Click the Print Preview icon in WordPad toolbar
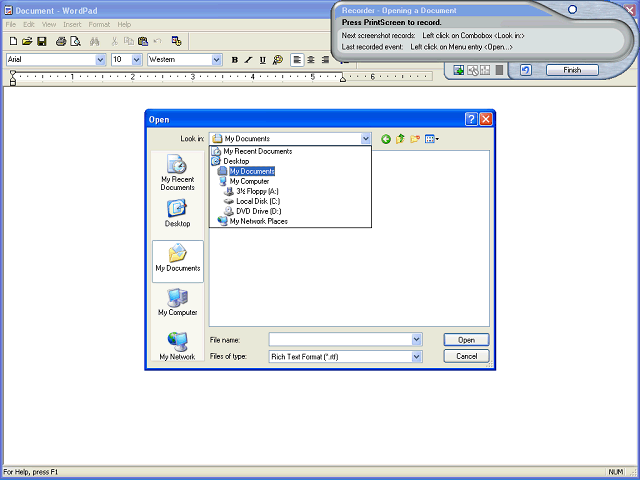This screenshot has height=480, width=640. tap(75, 41)
